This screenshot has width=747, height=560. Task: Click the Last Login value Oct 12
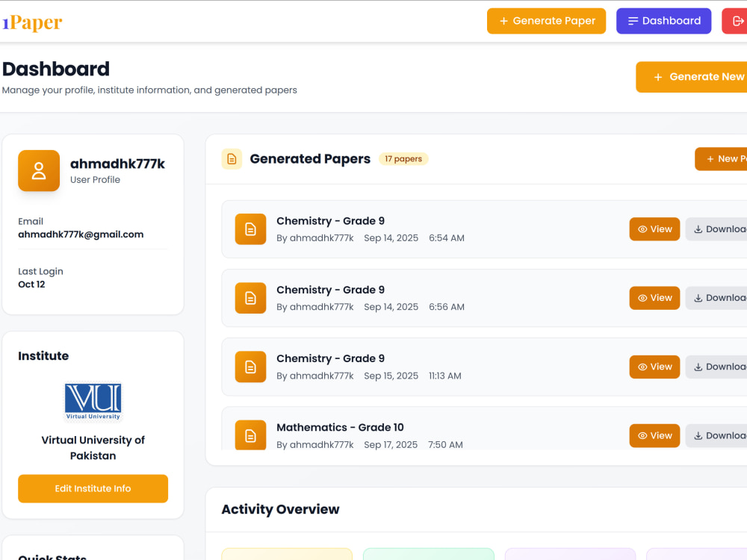[x=31, y=284]
